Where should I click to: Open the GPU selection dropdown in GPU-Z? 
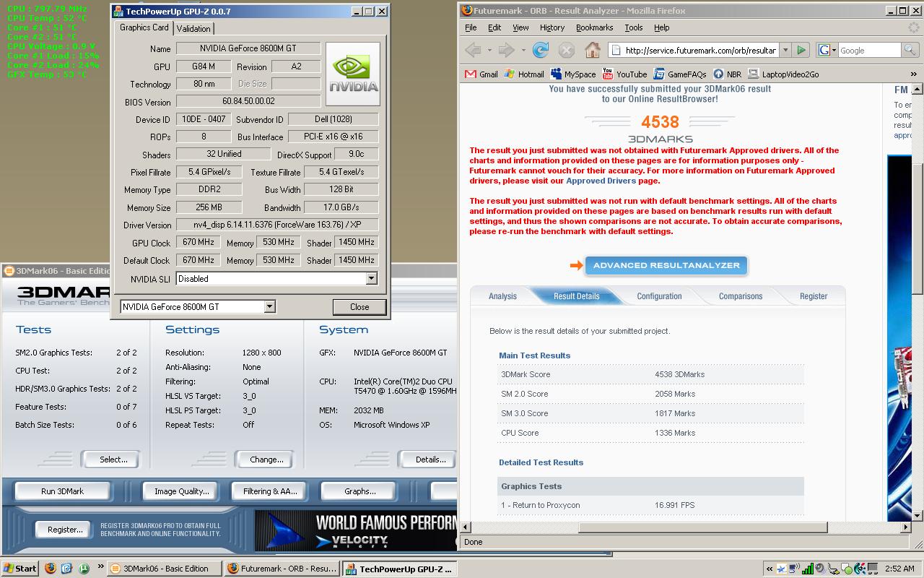[269, 307]
